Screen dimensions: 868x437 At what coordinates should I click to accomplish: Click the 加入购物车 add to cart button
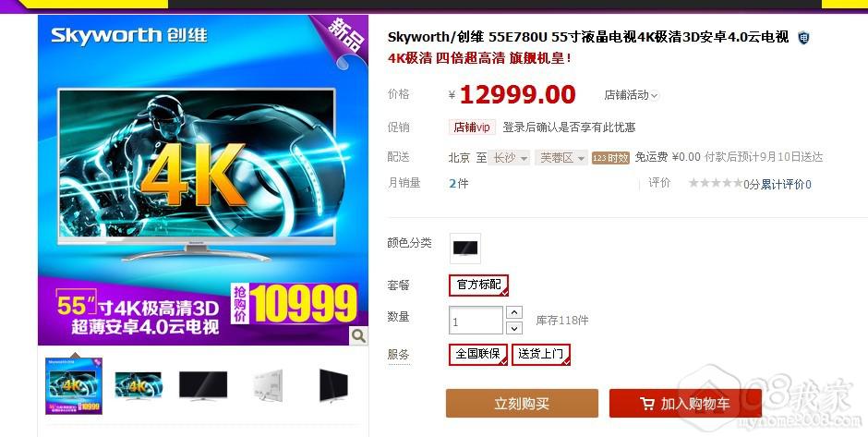click(685, 403)
